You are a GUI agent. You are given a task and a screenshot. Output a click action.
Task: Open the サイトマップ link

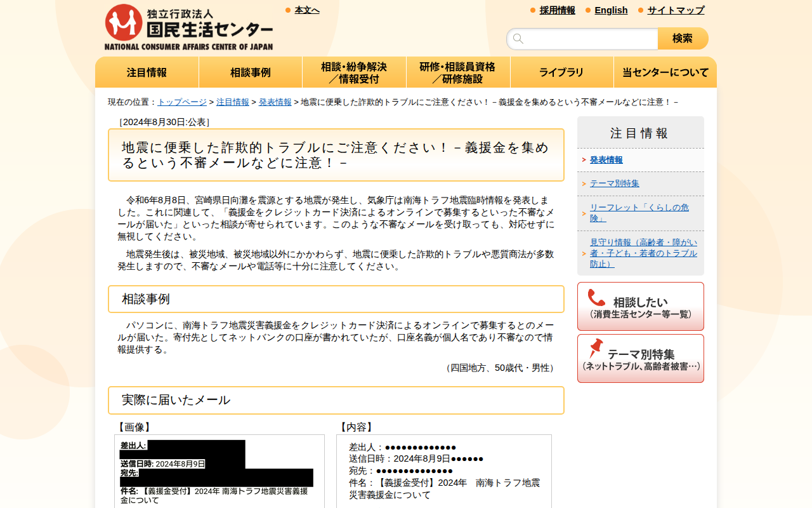676,10
